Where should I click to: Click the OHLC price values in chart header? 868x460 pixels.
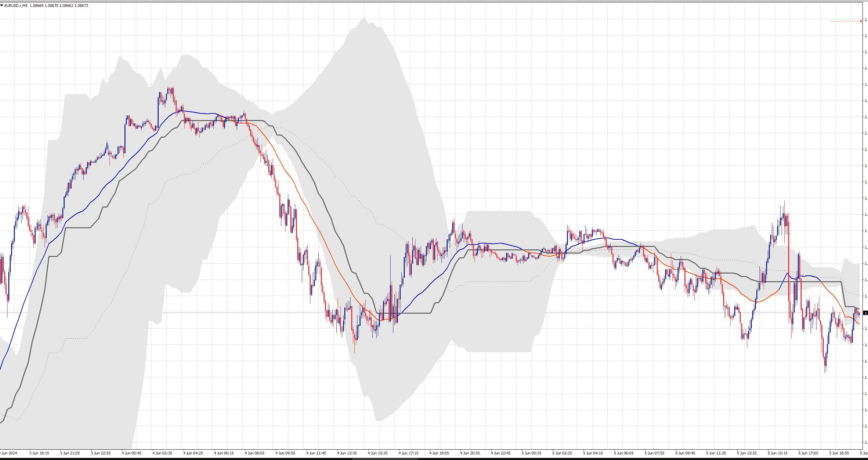pos(59,6)
